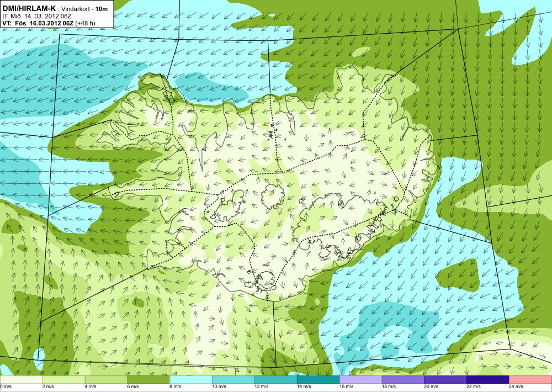552x392 pixels.
Task: Click the dark green 6–8 m/s legend swatch
Action: pos(148,379)
